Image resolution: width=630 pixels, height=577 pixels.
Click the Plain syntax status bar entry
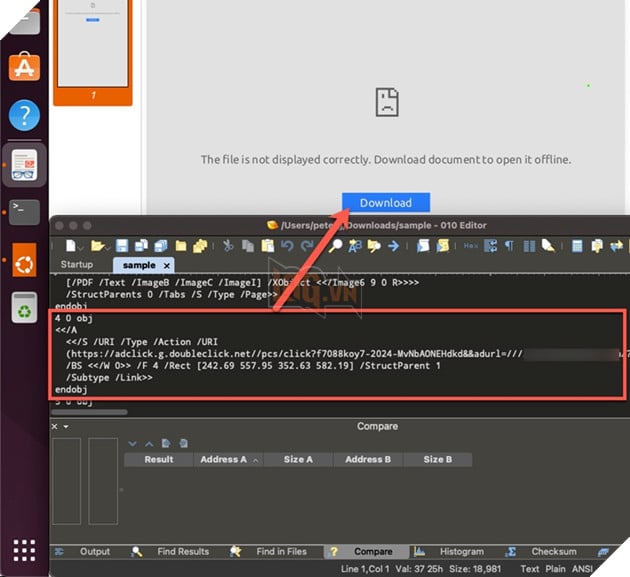(555, 569)
